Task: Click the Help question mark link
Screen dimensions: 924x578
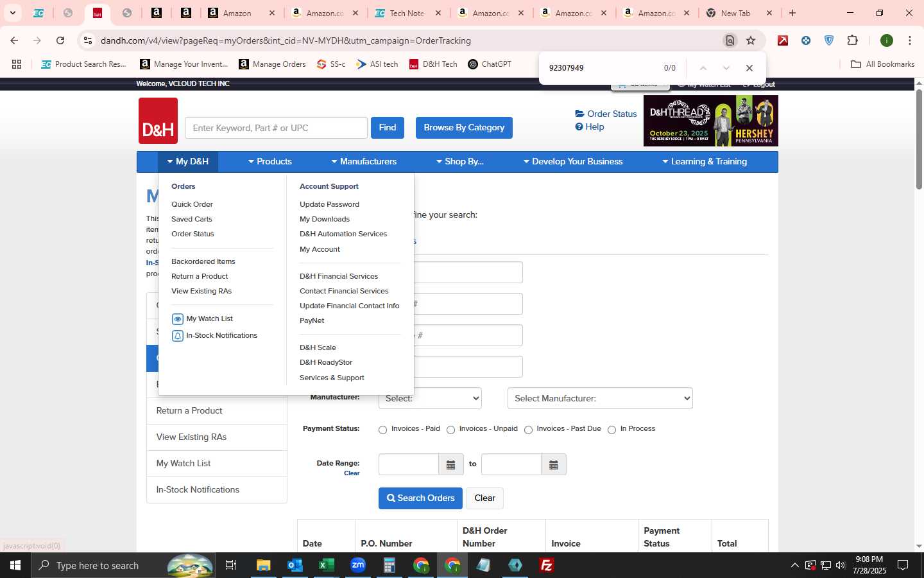Action: pyautogui.click(x=590, y=127)
